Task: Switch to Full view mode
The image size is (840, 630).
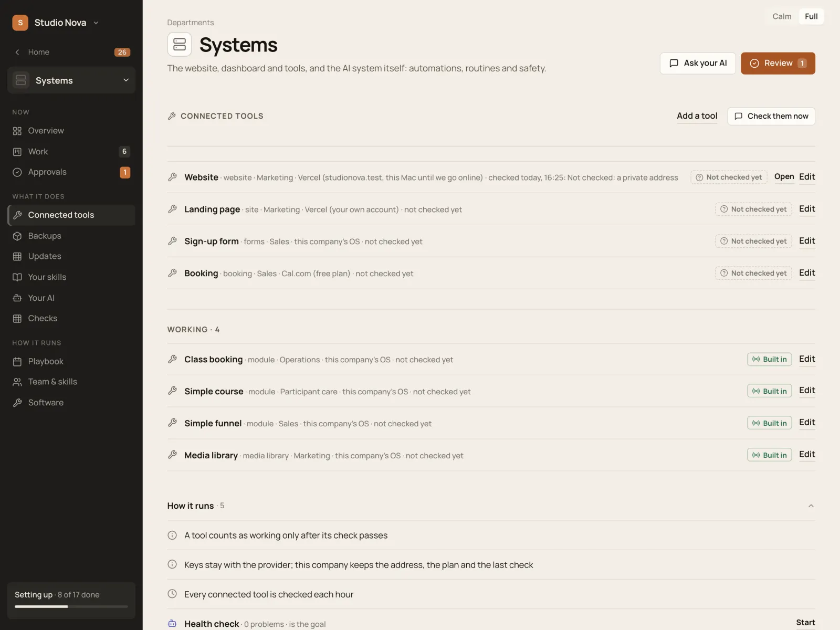Action: [x=811, y=16]
